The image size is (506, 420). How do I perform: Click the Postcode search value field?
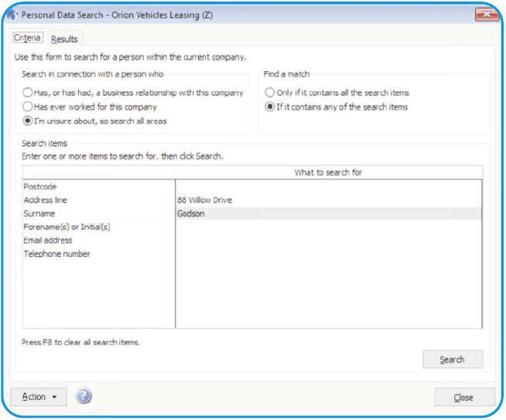[328, 186]
